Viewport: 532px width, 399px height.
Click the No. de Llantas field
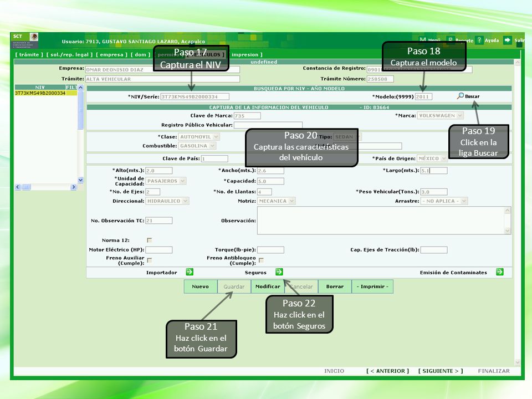coord(264,192)
